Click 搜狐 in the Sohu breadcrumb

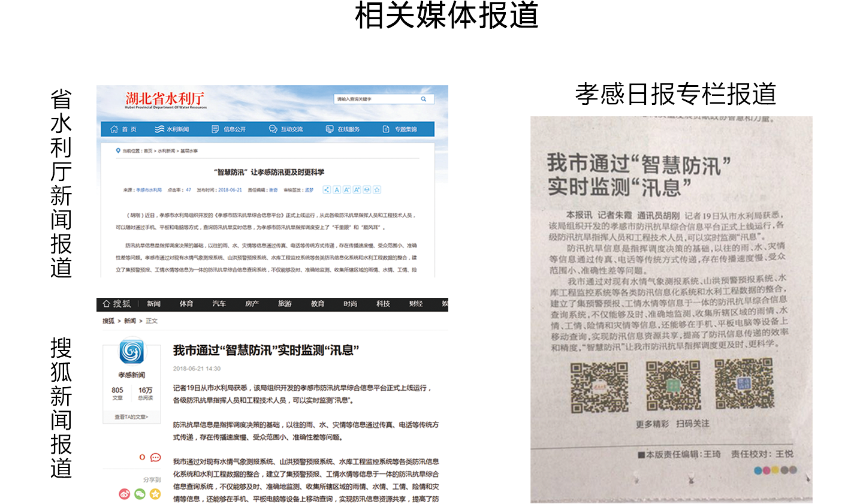click(x=108, y=321)
